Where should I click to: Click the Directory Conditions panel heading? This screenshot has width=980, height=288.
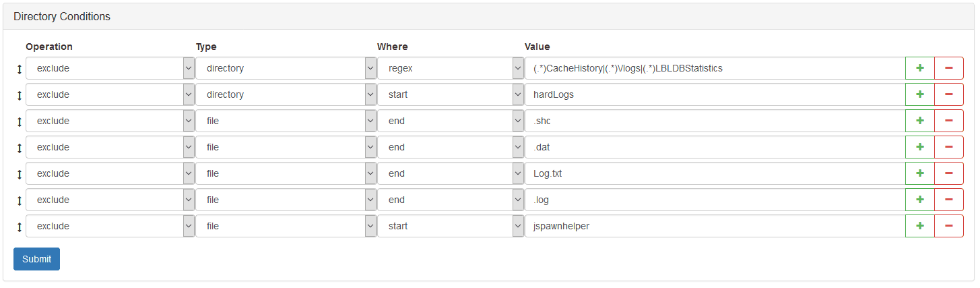point(62,16)
